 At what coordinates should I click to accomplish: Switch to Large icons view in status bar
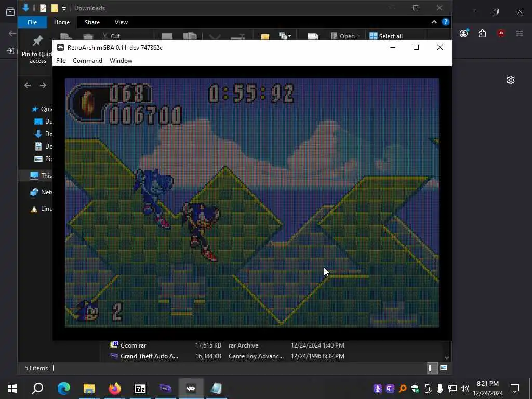click(444, 368)
